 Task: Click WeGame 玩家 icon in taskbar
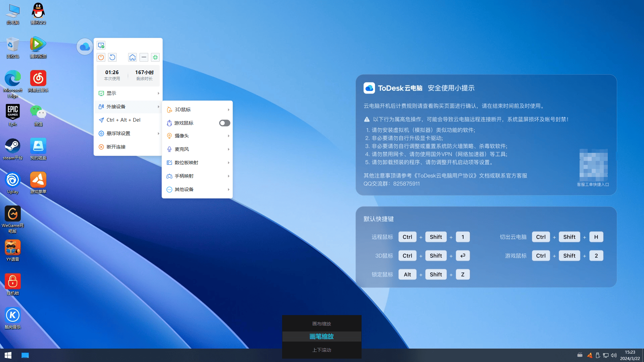coord(590,355)
